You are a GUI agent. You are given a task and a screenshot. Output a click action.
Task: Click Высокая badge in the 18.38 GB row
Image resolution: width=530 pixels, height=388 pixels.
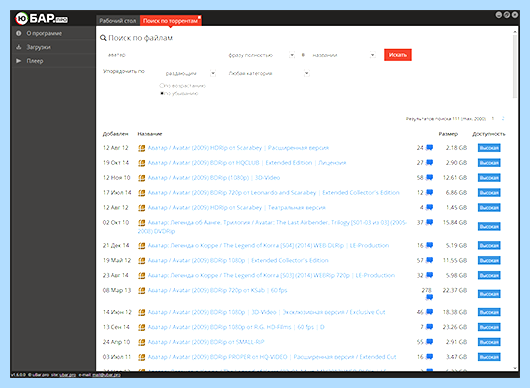click(x=489, y=312)
